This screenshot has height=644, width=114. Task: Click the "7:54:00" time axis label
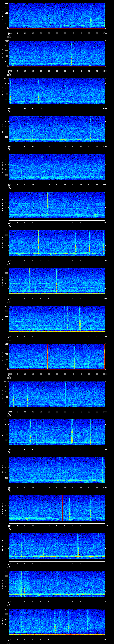pos(9,336)
